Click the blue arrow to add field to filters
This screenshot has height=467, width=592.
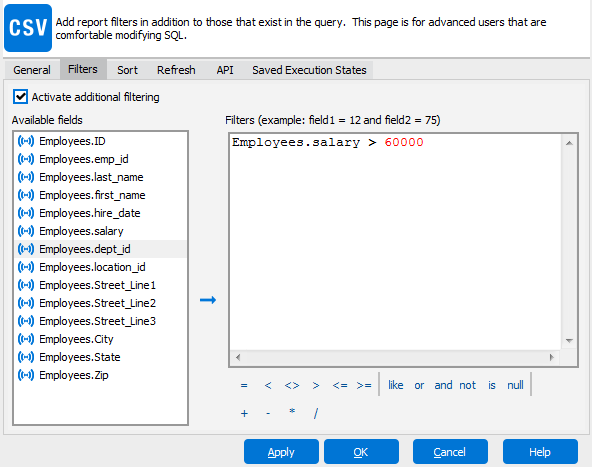pos(208,300)
